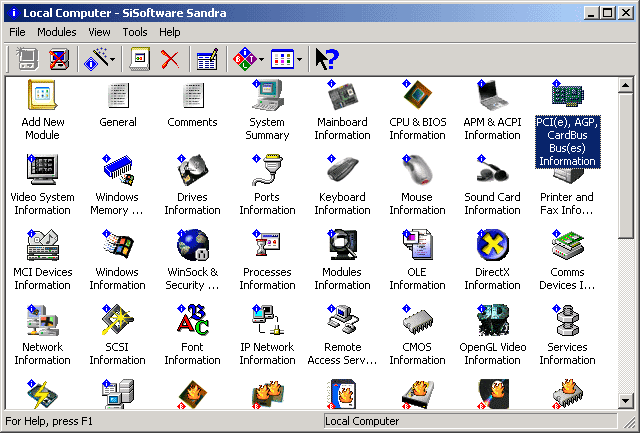Select the Comments module icon
Image resolution: width=640 pixels, height=433 pixels.
192,95
